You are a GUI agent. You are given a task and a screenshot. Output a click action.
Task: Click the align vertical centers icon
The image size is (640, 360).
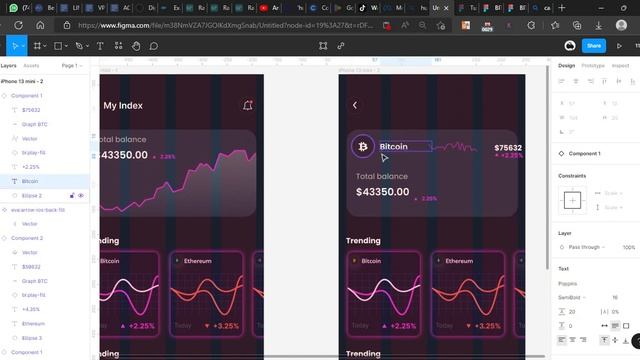619,81
